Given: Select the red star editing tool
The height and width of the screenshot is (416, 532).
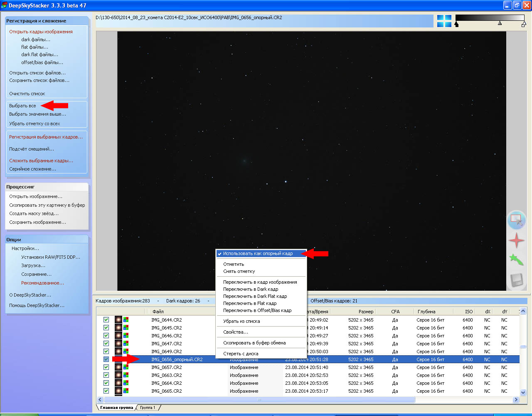Looking at the screenshot, I should click(x=516, y=240).
